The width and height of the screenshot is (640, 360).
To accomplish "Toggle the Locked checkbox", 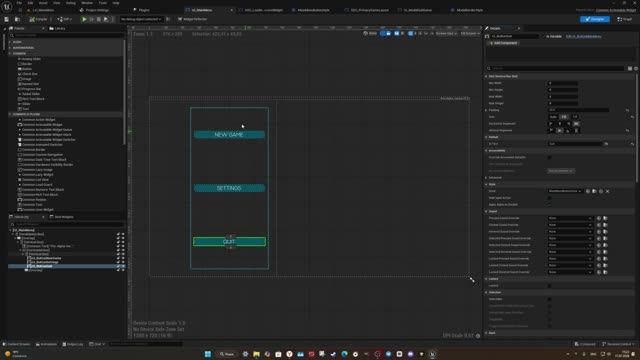I will [549, 286].
